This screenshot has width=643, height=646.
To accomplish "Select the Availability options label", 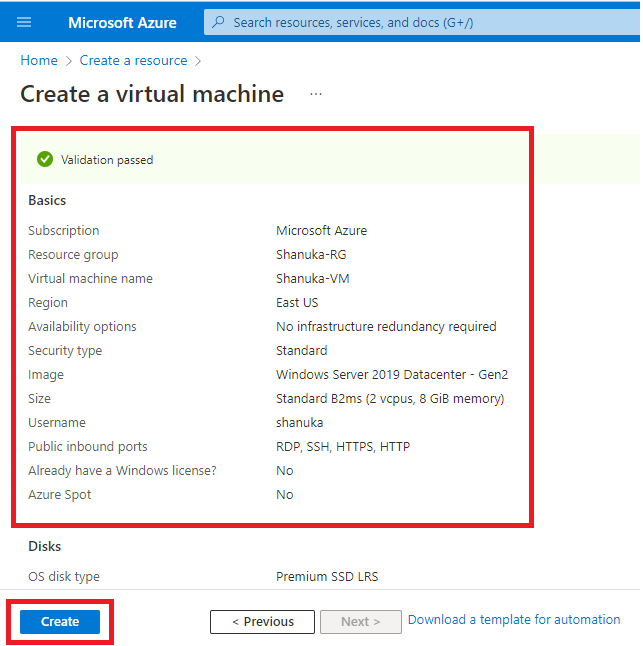I will (82, 327).
